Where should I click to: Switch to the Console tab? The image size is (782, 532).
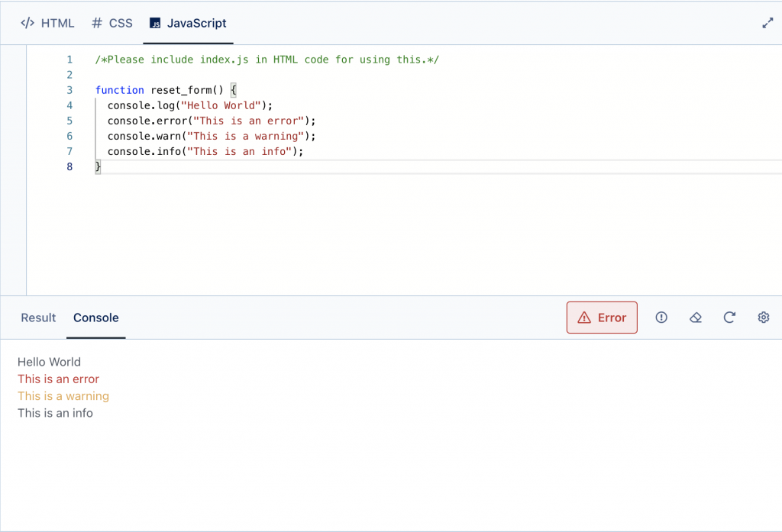tap(96, 318)
